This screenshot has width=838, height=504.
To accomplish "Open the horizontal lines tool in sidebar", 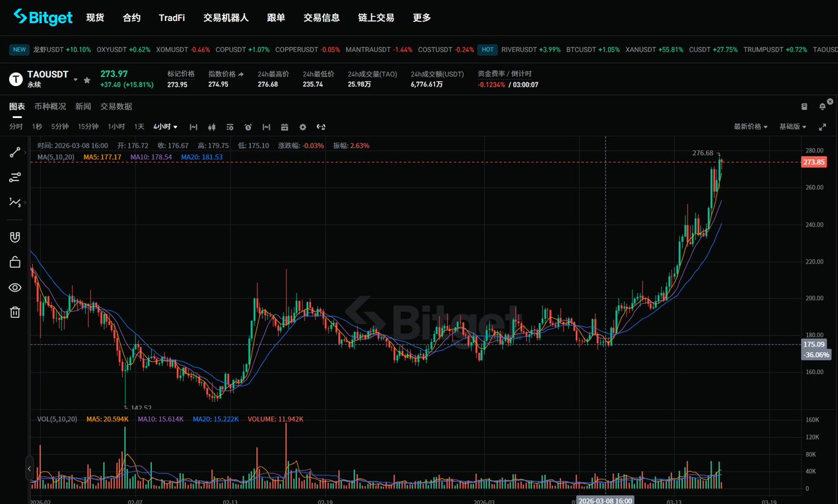I will point(15,178).
